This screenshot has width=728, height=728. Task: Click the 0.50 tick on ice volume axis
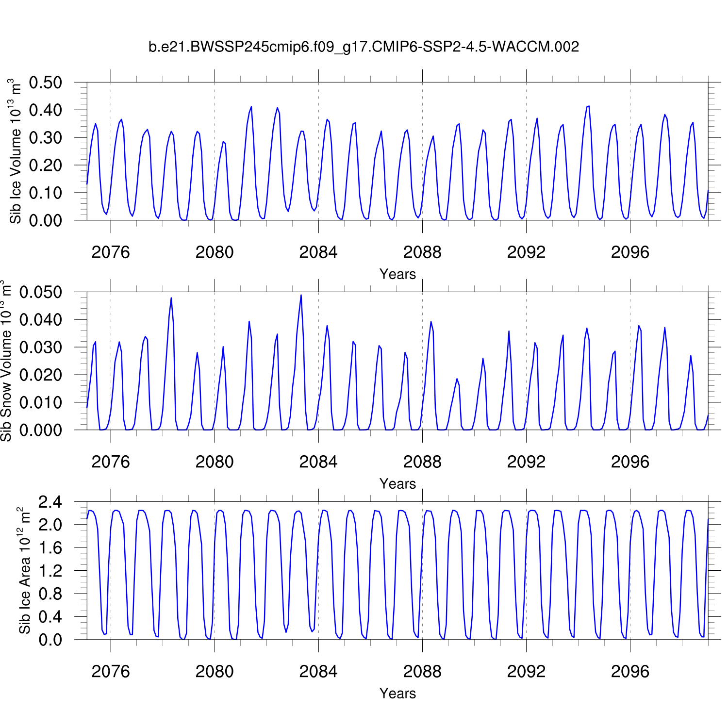coord(46,83)
